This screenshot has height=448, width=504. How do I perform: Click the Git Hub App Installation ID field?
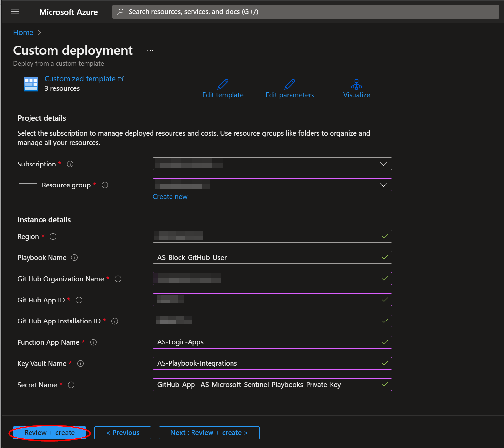[272, 321]
